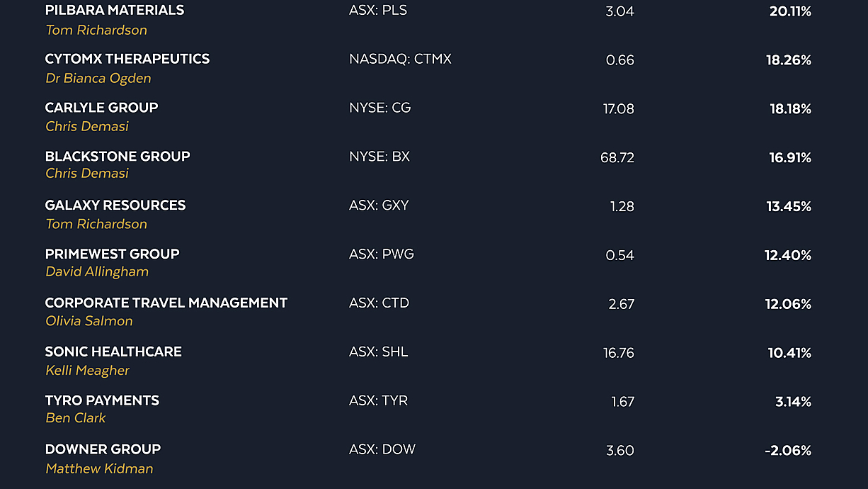
Task: Open the Pilbara Materials stock entry
Action: (114, 11)
